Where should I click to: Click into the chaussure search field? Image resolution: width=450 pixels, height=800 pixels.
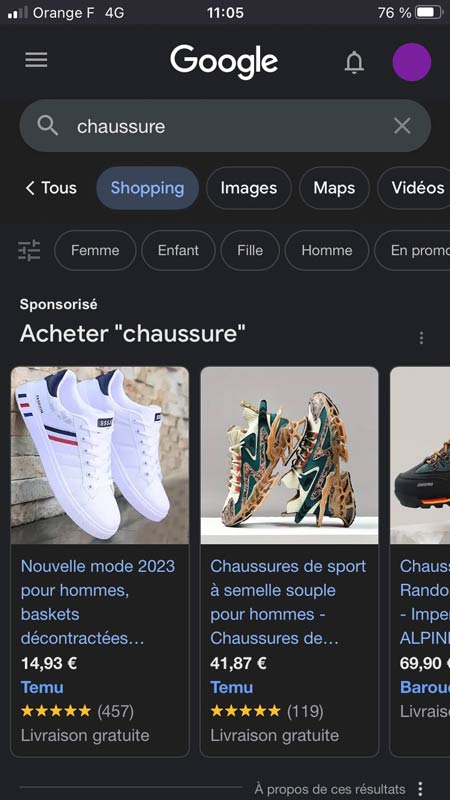225,126
